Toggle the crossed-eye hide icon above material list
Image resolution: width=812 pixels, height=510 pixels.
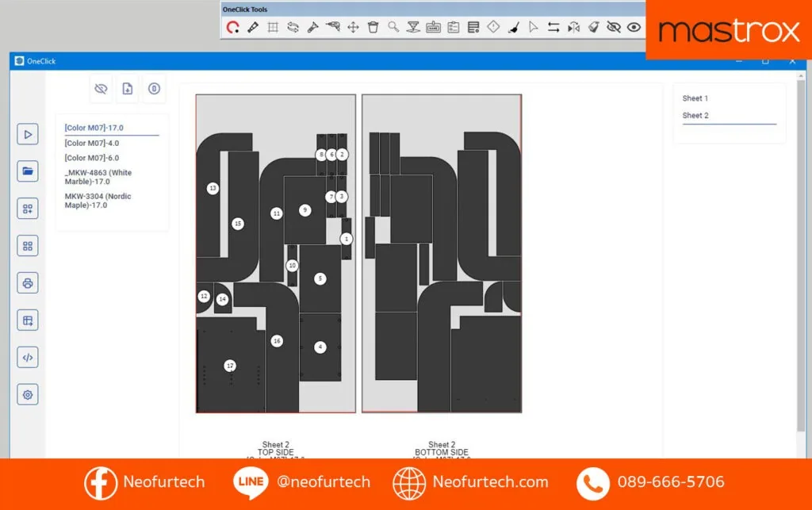click(x=101, y=89)
